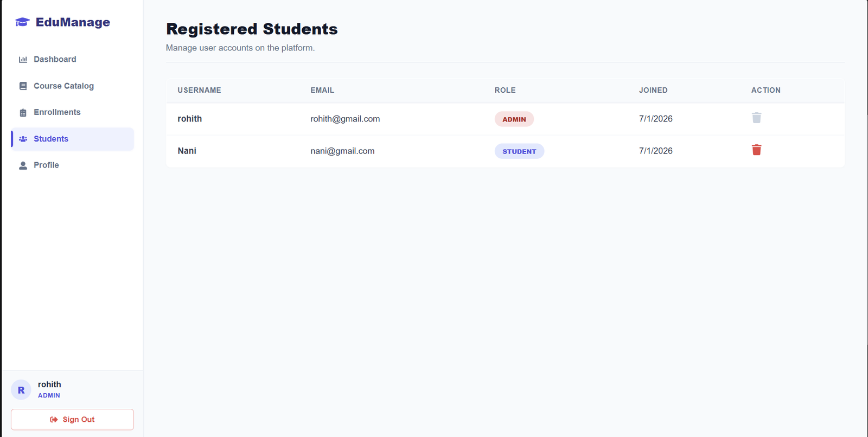Click the ADMIN role badge for rohith

point(514,119)
